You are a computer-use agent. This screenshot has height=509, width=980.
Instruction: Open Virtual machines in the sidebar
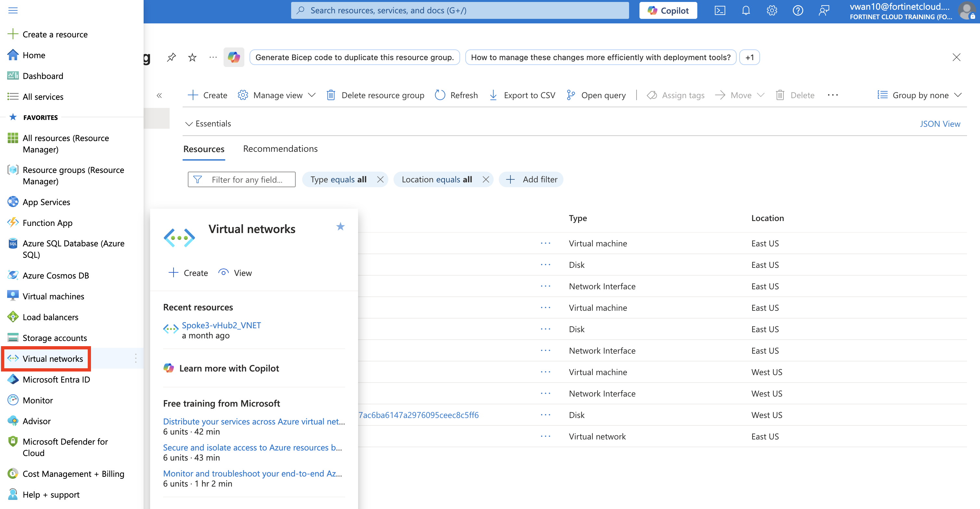click(53, 296)
